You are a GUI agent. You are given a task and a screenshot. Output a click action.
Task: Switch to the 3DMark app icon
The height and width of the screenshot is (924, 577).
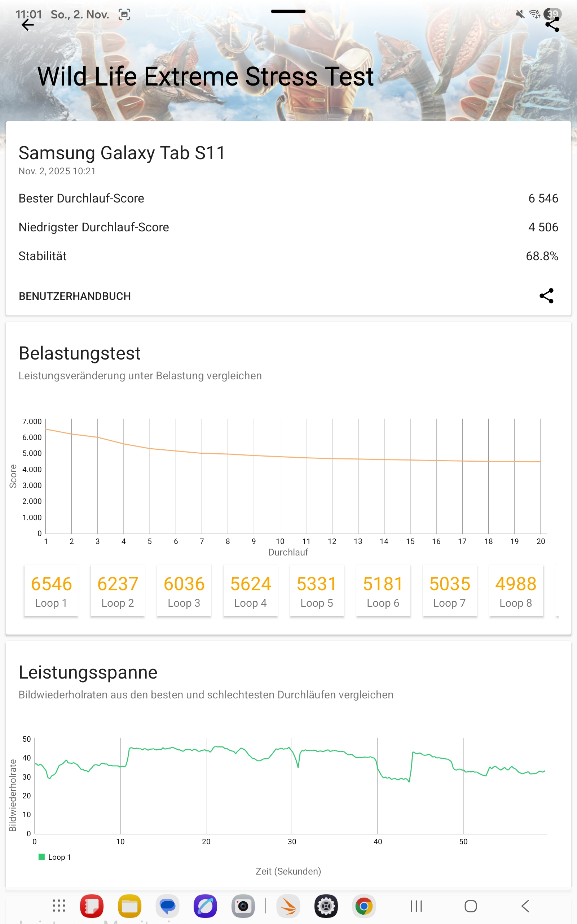click(288, 906)
